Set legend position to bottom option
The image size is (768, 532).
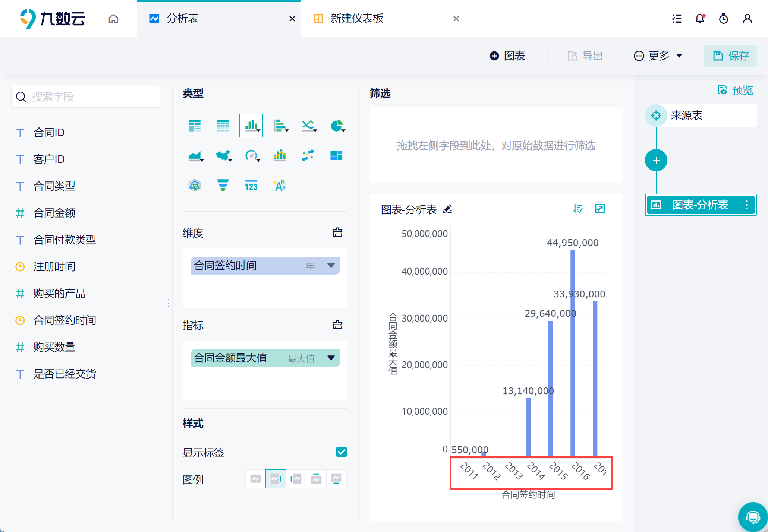(x=336, y=479)
